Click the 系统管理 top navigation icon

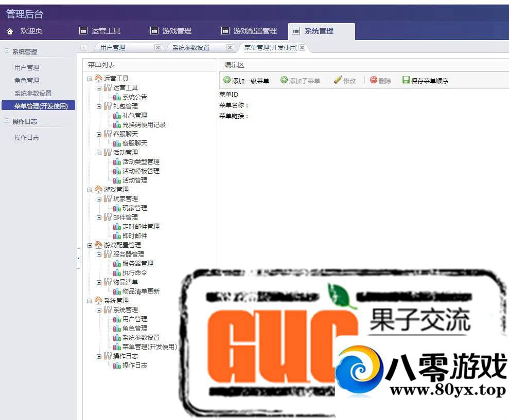click(296, 31)
